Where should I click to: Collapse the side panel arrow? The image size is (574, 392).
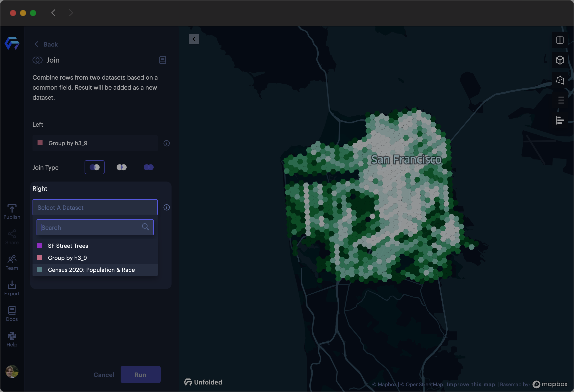point(194,39)
